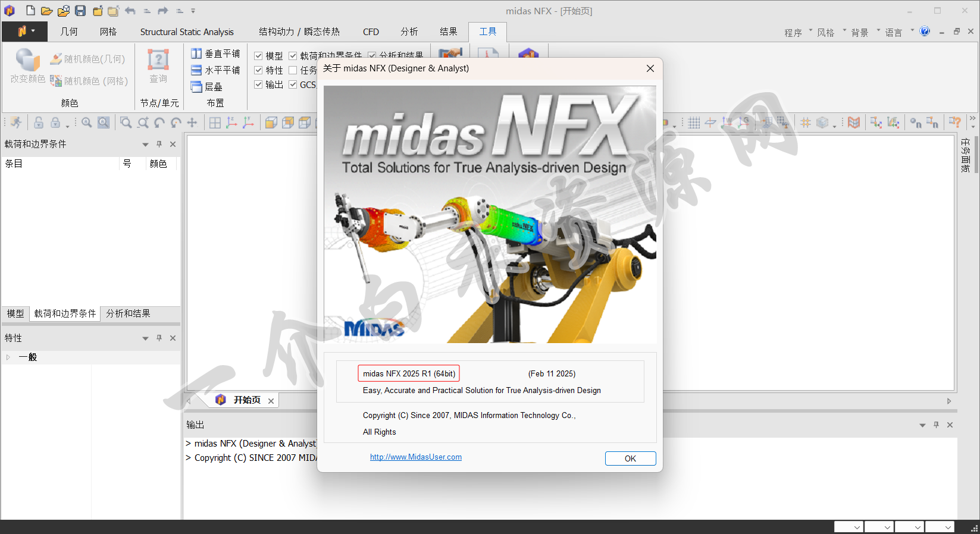The image size is (980, 534).
Task: Switch to the 网格 ribbon tab
Action: 108,32
